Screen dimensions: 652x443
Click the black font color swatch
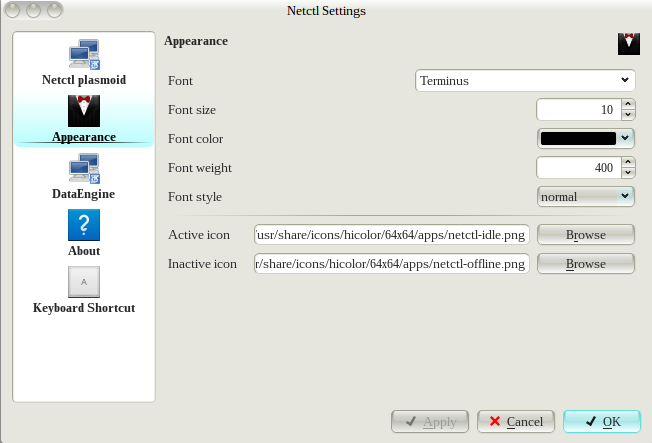click(x=578, y=138)
